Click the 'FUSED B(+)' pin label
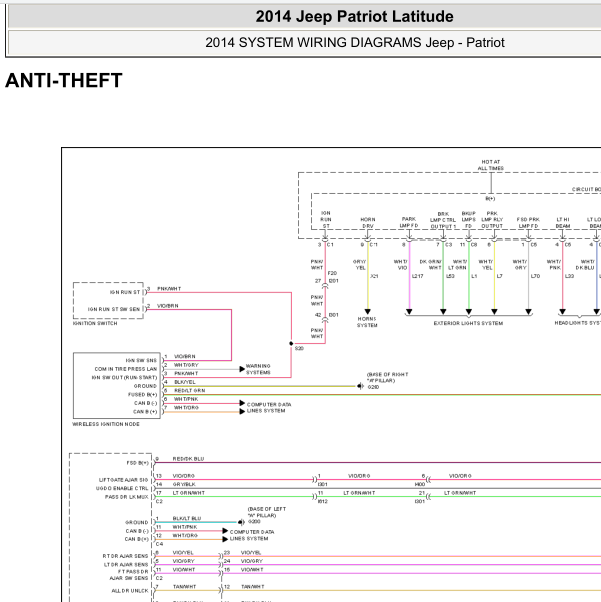Image resolution: width=601 pixels, height=602 pixels. click(142, 394)
